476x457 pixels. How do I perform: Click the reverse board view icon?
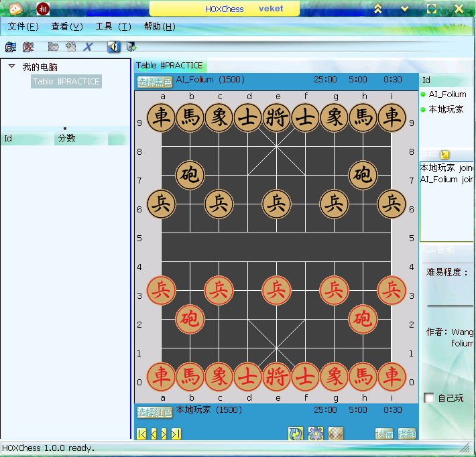coord(296,434)
